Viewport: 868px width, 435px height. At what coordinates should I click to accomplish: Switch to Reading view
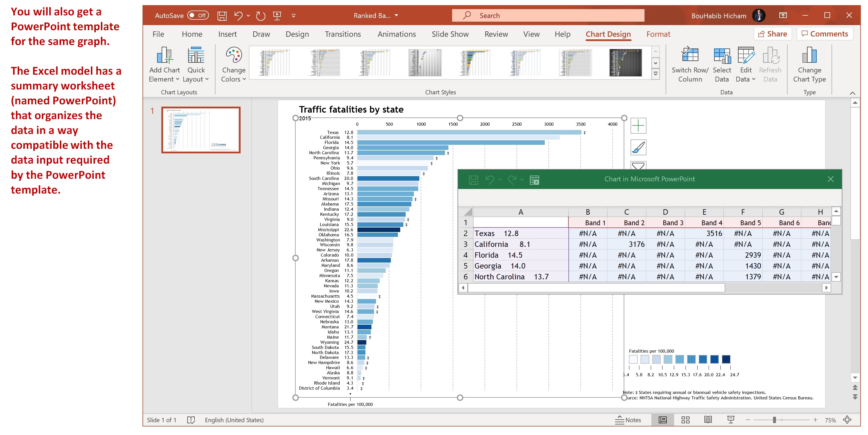(708, 420)
